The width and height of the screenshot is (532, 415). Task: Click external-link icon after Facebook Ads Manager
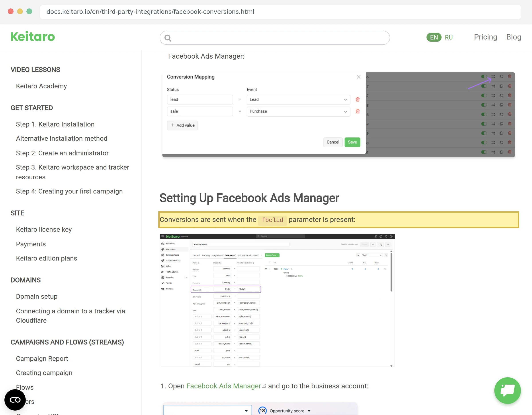point(264,386)
